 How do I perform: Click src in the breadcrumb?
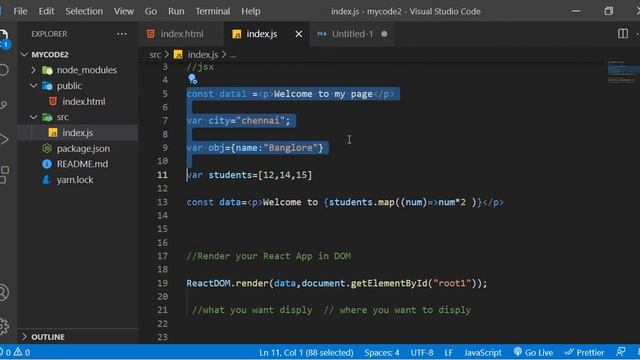pos(155,55)
